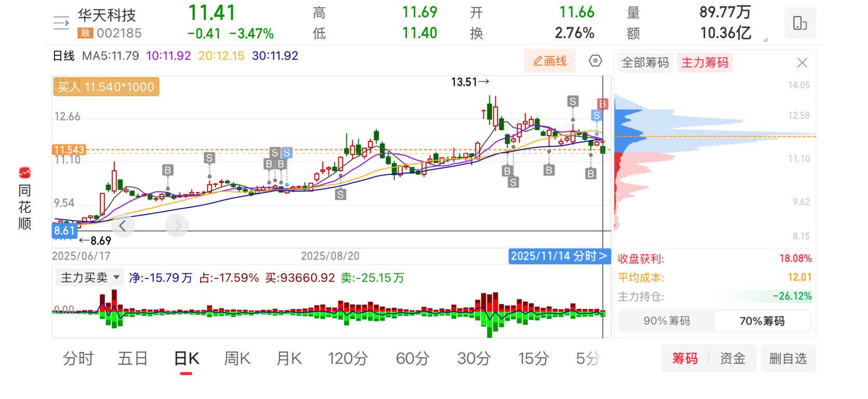Toggle the 筹码 panel button

pos(685,358)
